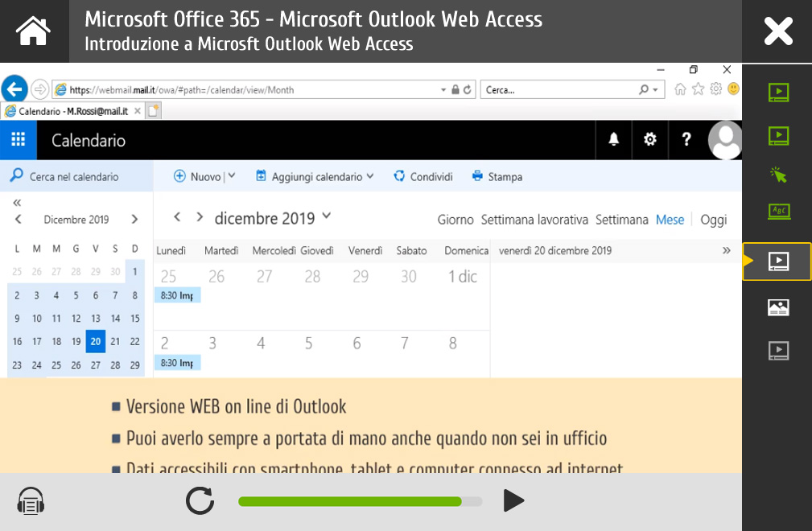Restart the lesson with the reload icon
This screenshot has width=812, height=531.
tap(200, 500)
